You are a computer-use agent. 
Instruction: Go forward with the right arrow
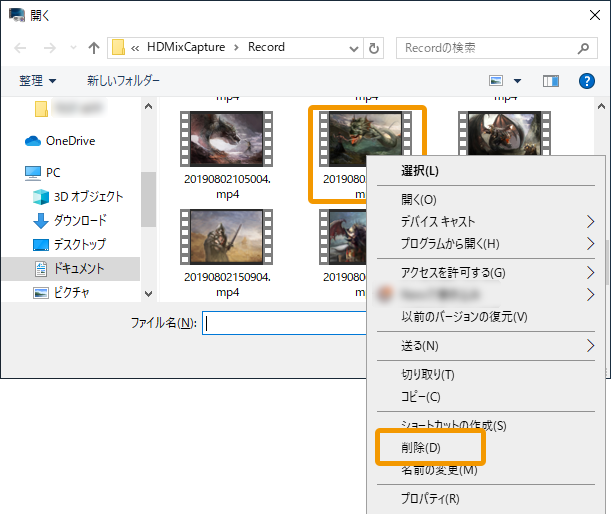click(x=49, y=48)
